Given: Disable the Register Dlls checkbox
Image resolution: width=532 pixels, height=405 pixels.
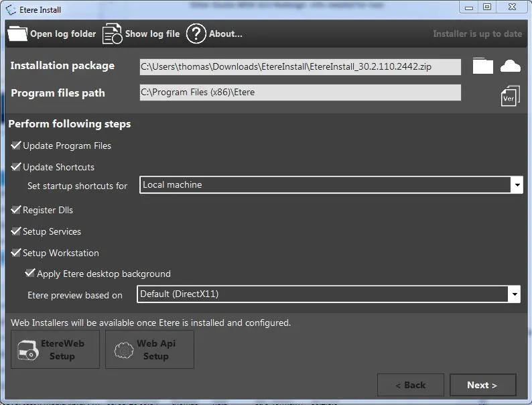Looking at the screenshot, I should (17, 210).
